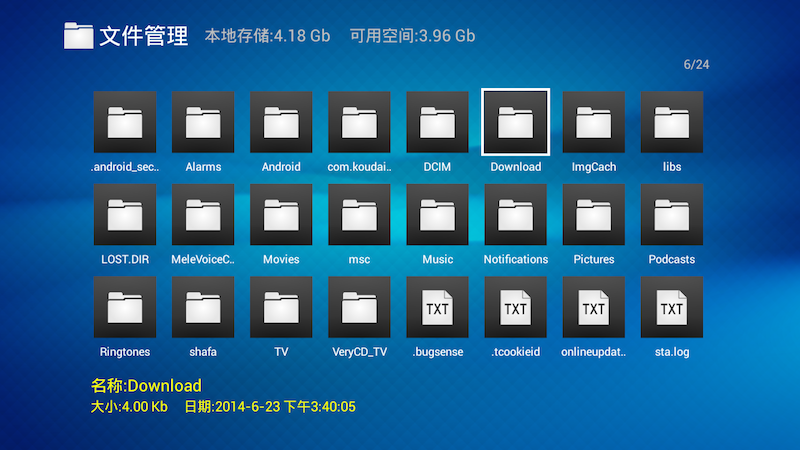
Task: Open the Ringtones folder
Action: coord(125,307)
